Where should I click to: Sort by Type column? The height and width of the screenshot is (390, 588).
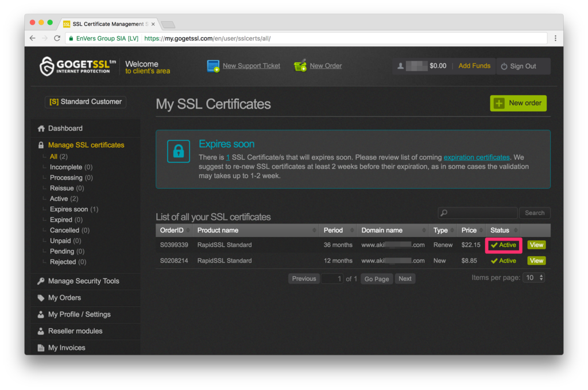(x=443, y=230)
